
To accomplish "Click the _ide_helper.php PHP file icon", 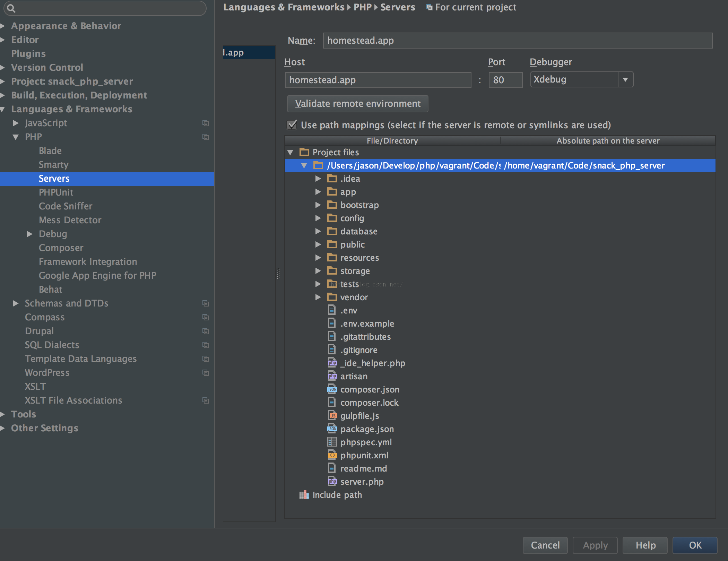I will point(332,363).
